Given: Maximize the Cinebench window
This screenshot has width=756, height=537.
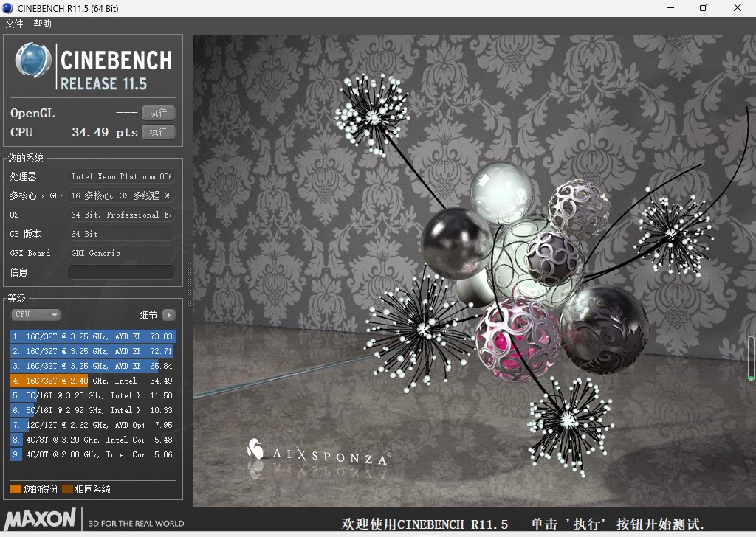Looking at the screenshot, I should click(x=704, y=7).
